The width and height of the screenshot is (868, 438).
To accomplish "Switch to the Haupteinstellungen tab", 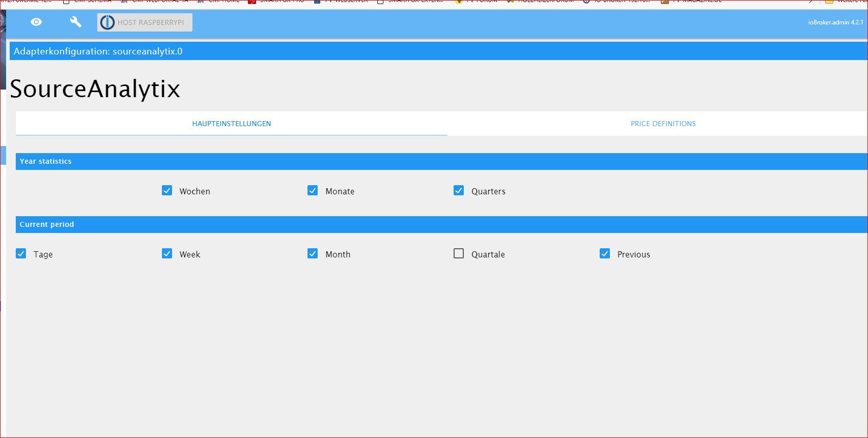I will (232, 124).
